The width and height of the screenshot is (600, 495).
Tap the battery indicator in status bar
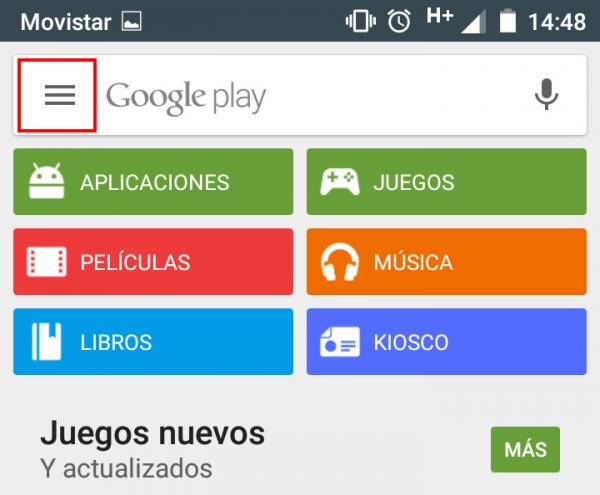click(508, 21)
